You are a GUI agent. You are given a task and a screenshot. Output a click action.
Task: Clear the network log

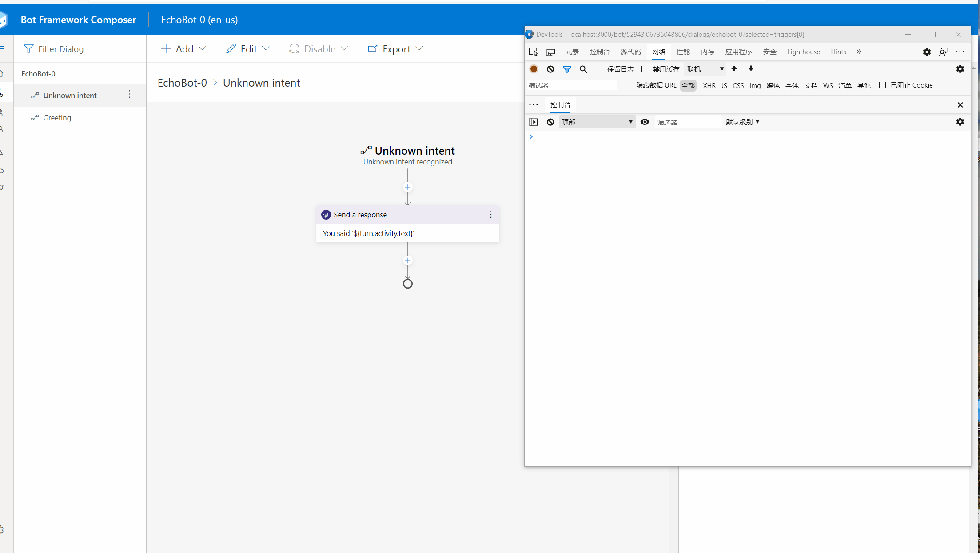pos(551,69)
